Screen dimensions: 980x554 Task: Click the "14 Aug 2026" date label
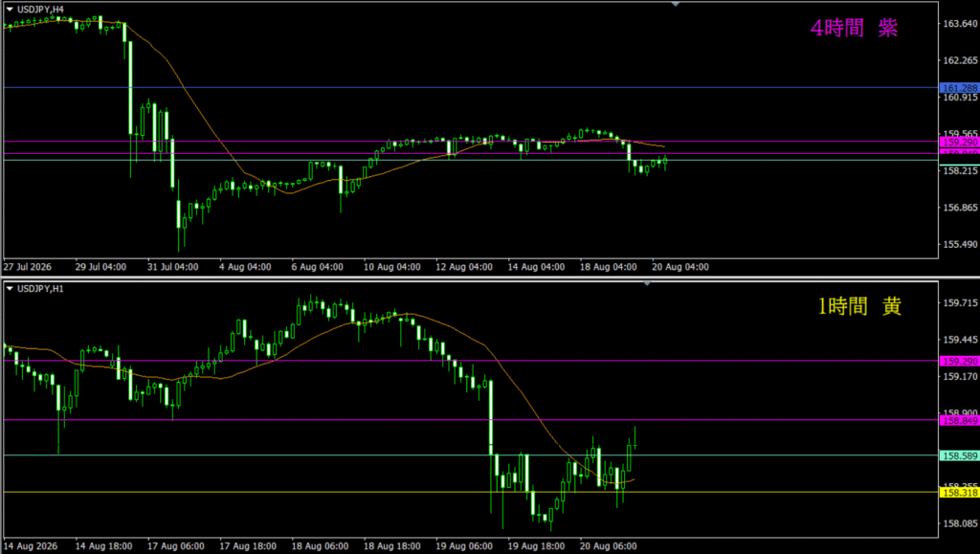(x=30, y=546)
